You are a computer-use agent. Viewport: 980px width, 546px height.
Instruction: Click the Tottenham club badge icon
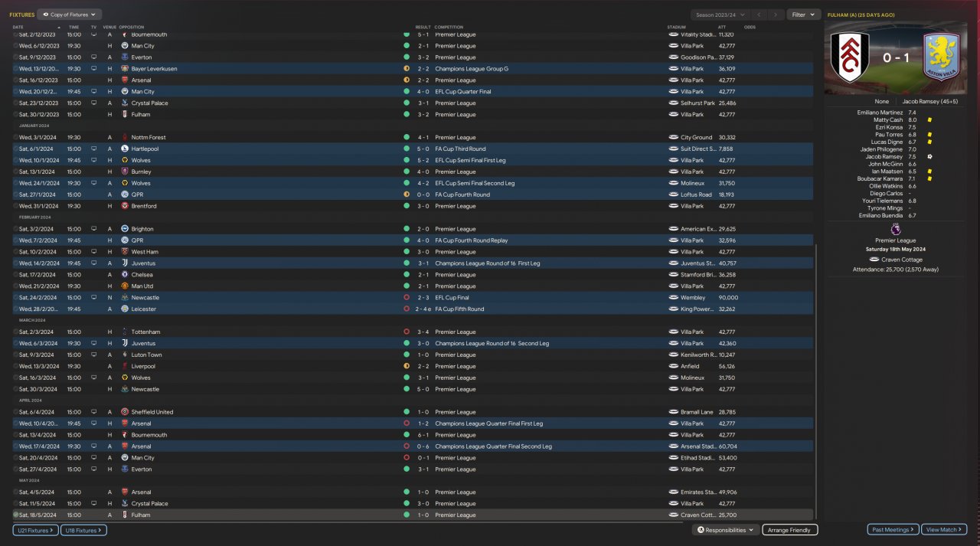(x=125, y=332)
